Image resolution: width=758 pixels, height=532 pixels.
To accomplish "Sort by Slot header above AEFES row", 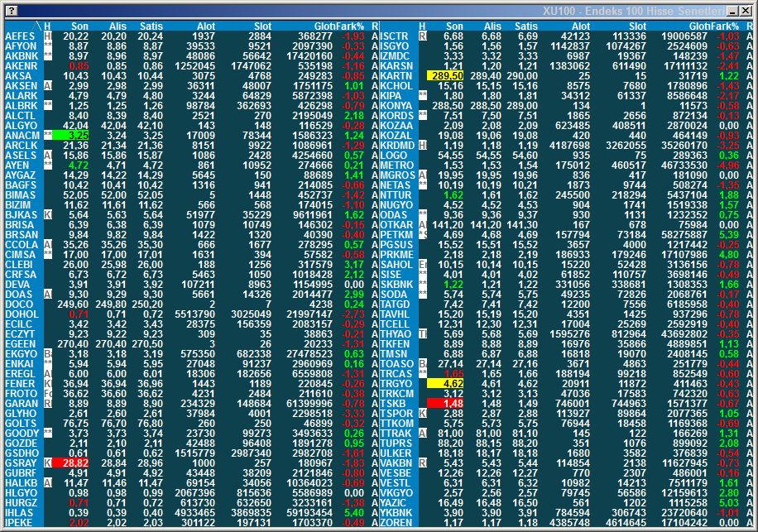I will pyautogui.click(x=262, y=26).
